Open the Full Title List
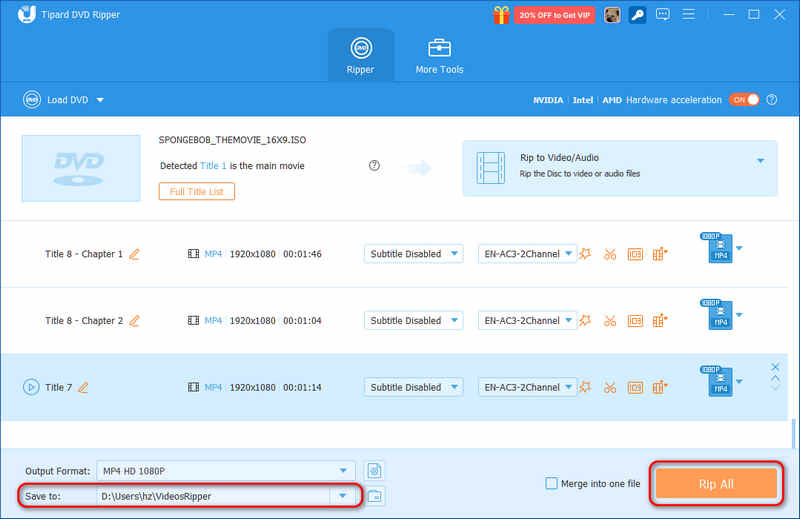Image resolution: width=800 pixels, height=519 pixels. (197, 191)
